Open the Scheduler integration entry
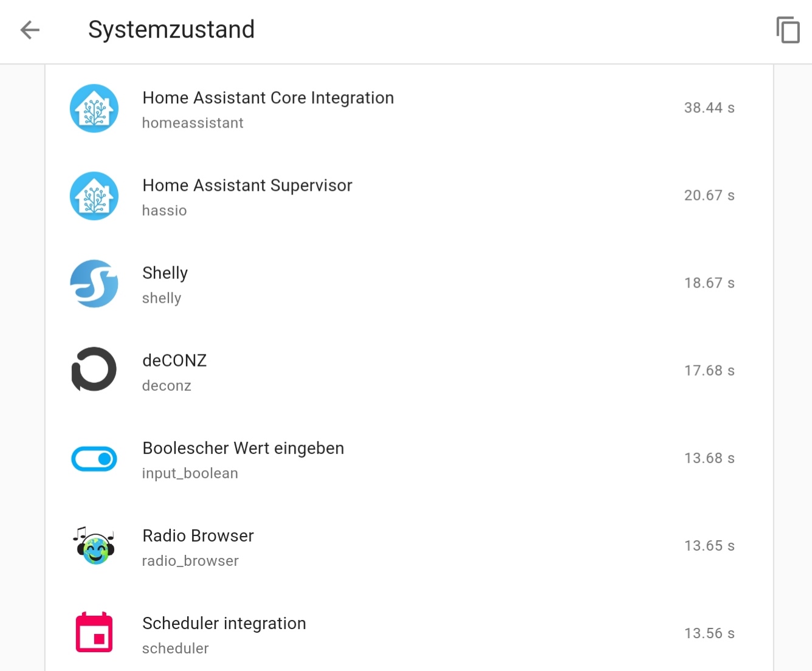 [224, 624]
